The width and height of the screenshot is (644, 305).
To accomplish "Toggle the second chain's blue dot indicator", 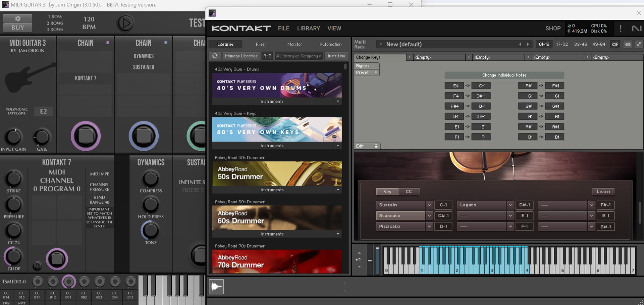I will pos(166,43).
